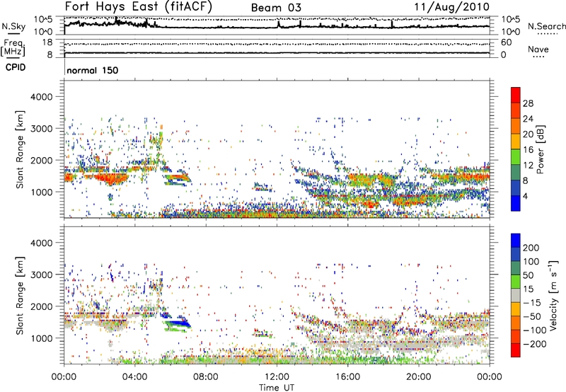This screenshot has width=566, height=392.
Task: Click the '08:00' time axis label
Action: [x=206, y=377]
